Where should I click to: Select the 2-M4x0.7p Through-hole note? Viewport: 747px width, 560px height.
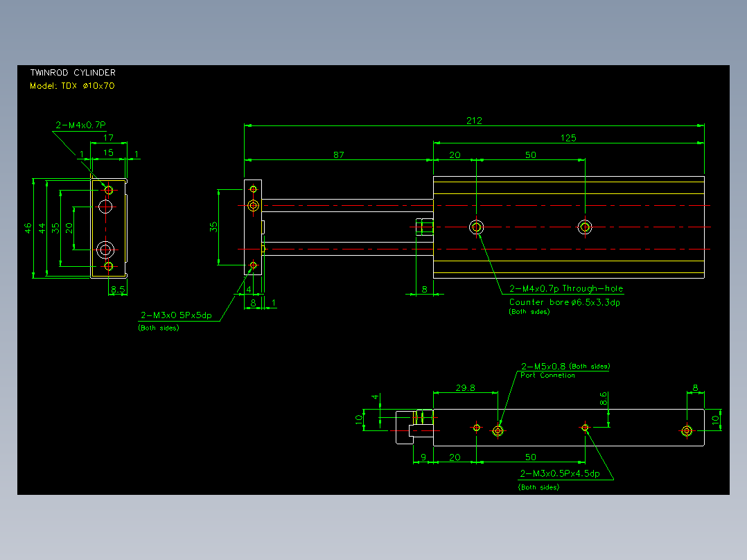566,288
